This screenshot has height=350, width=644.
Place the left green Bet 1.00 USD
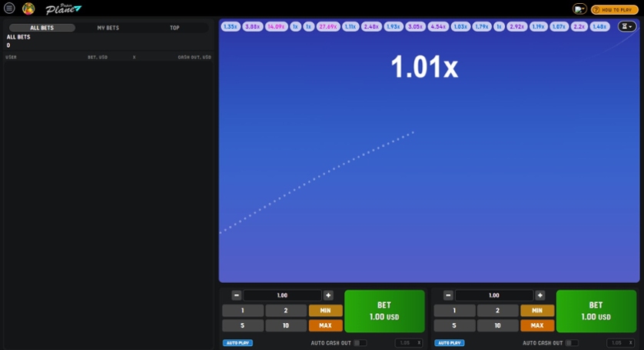[x=384, y=311]
